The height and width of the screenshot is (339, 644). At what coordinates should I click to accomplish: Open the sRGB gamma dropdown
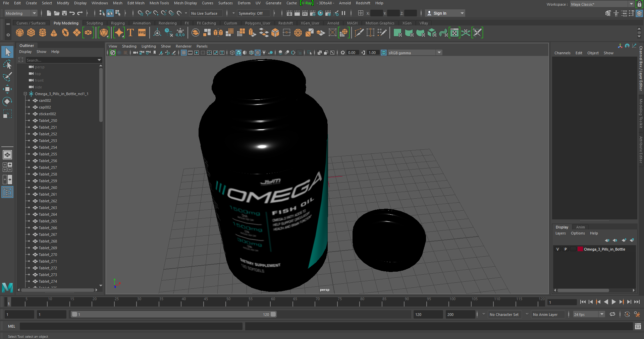(415, 53)
